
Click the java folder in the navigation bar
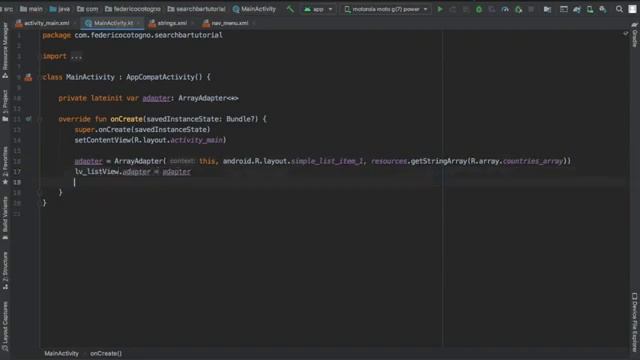[x=60, y=9]
